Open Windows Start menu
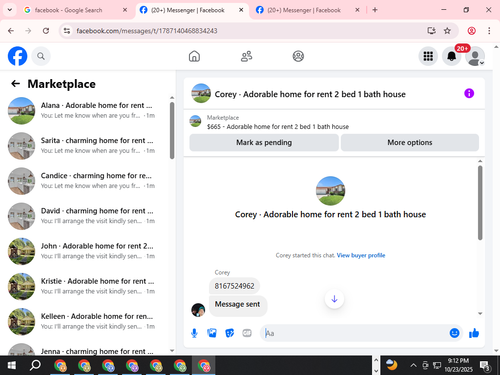 11,365
